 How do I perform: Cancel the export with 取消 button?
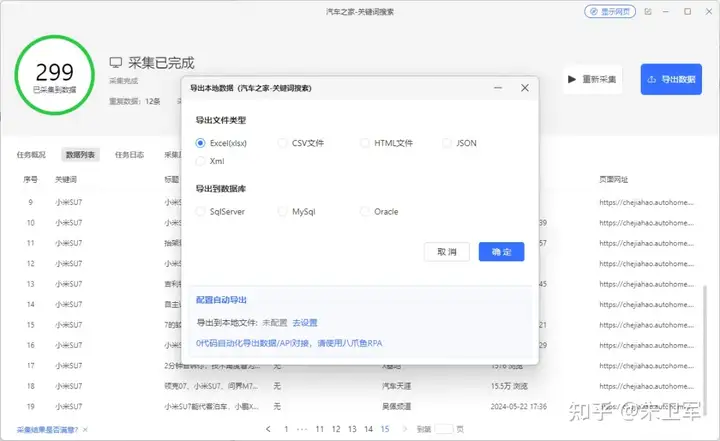click(x=447, y=252)
